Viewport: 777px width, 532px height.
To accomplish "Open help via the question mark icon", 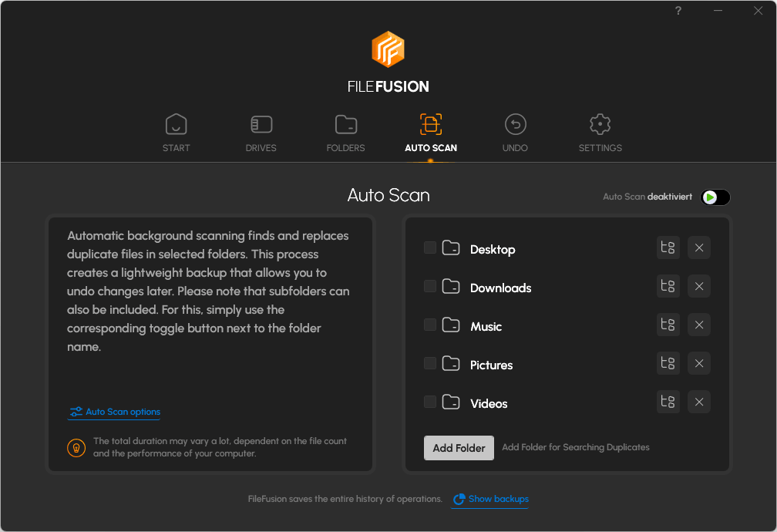I will 678,11.
